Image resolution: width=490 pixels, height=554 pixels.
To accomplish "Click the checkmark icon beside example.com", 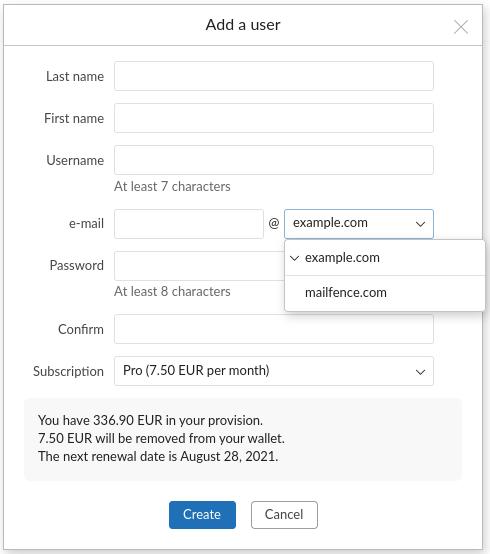I will 294,258.
